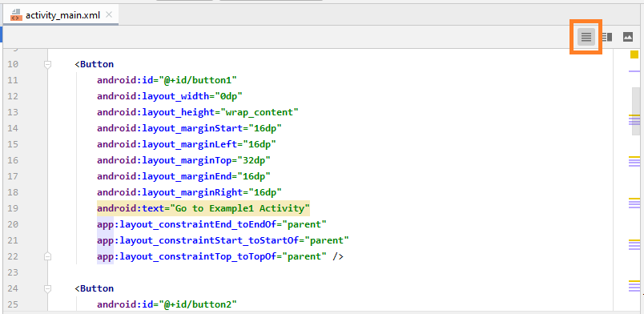This screenshot has height=314, width=644.
Task: Click the XML file icon on tab
Action: [x=16, y=15]
